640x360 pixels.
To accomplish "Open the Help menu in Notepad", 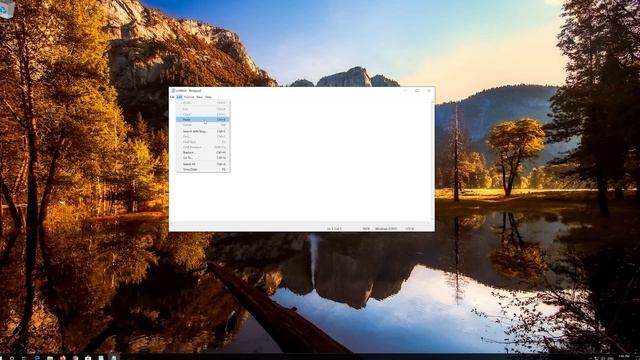I will tap(208, 97).
